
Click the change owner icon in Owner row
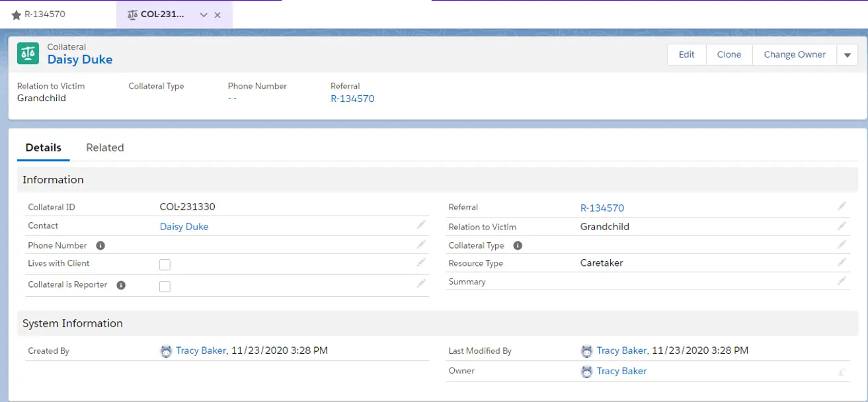842,372
